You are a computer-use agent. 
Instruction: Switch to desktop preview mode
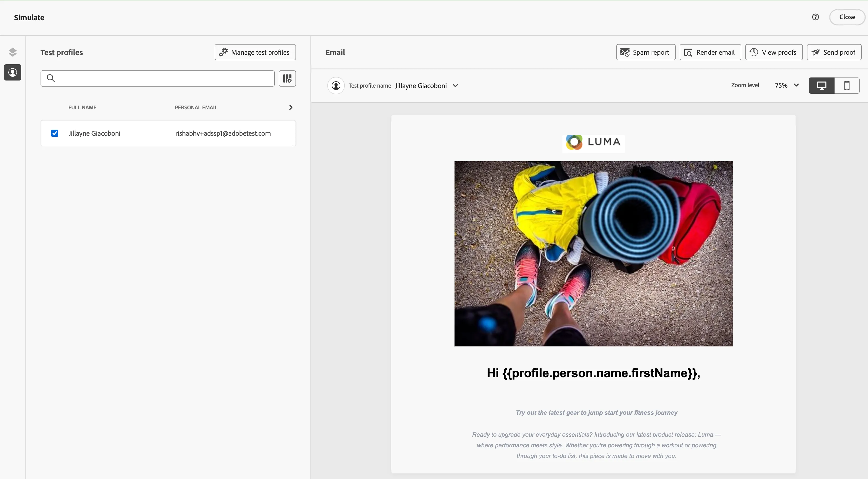pyautogui.click(x=822, y=86)
